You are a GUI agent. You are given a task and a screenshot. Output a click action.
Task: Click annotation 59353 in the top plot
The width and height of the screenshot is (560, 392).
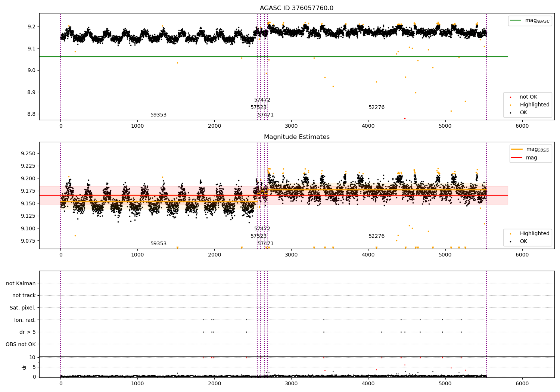(x=159, y=115)
